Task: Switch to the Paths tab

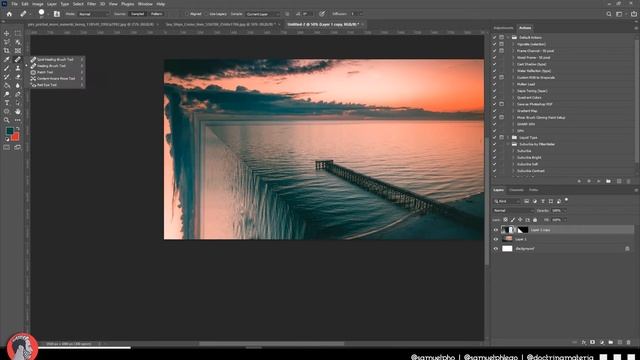Action: pyautogui.click(x=533, y=190)
